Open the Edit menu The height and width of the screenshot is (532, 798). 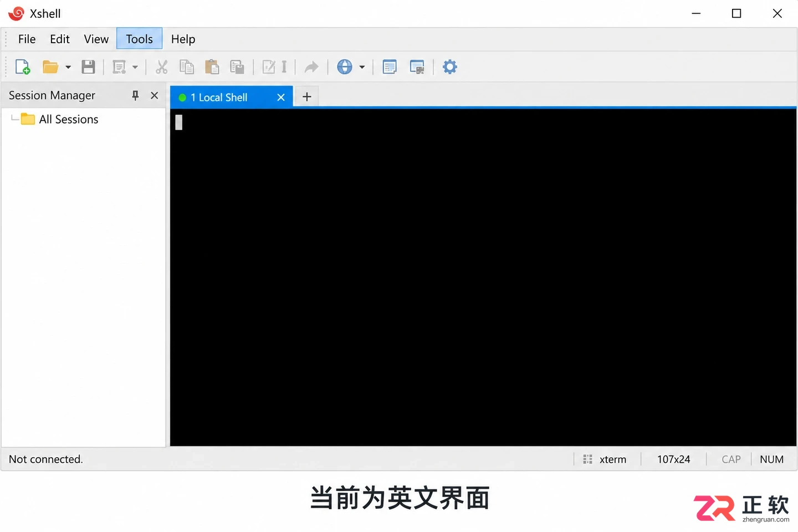(x=60, y=39)
